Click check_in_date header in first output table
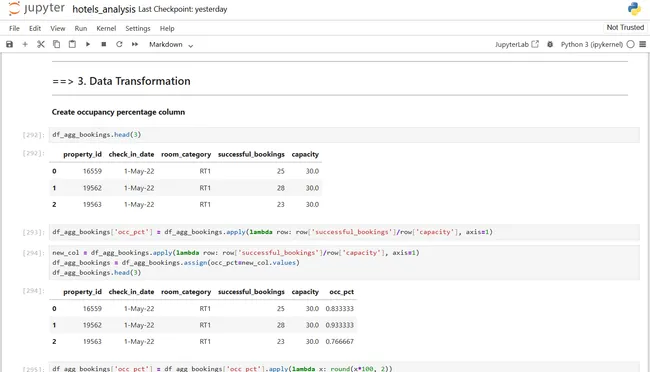The width and height of the screenshot is (650, 372). click(131, 154)
